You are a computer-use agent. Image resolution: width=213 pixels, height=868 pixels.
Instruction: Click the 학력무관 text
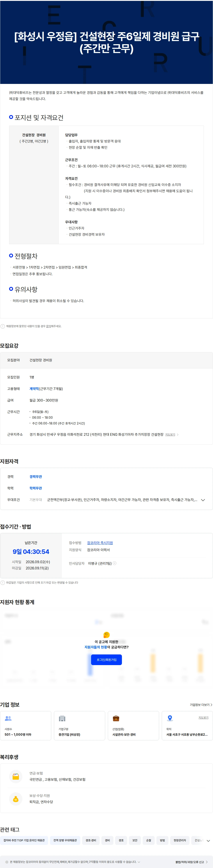coord(36,488)
